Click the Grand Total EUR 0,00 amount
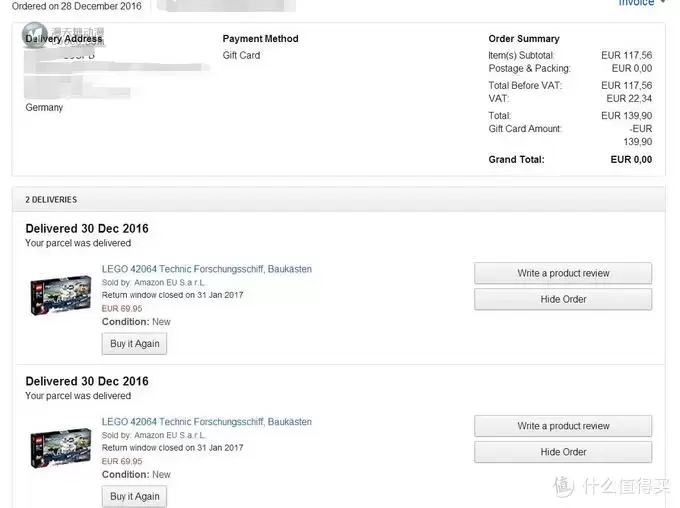Viewport: 680px width, 508px height. click(x=631, y=160)
